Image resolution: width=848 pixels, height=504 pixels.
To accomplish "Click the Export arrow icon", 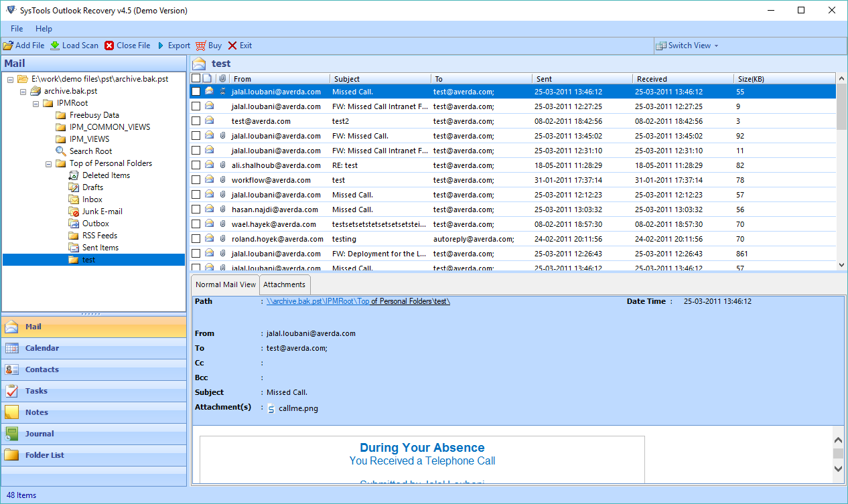I will pyautogui.click(x=161, y=46).
